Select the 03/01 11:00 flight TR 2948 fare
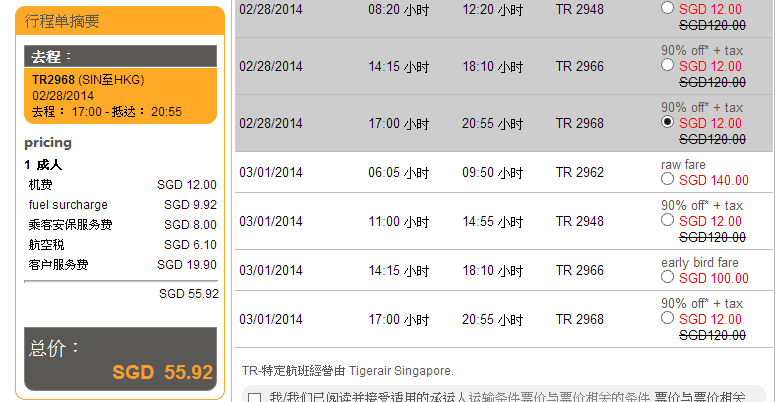The height and width of the screenshot is (402, 783). (x=668, y=221)
